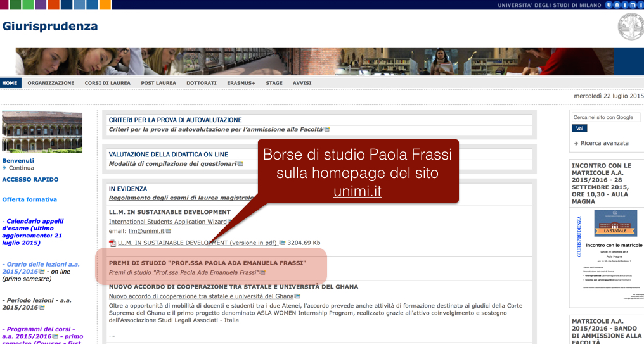Click the Incontro con le matricole heading
The image size is (644, 347).
[x=602, y=184]
